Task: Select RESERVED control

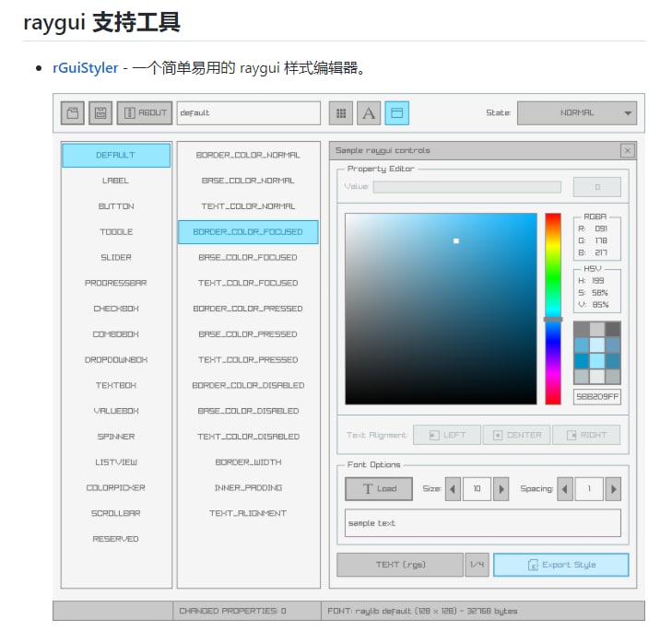Action: (x=116, y=539)
